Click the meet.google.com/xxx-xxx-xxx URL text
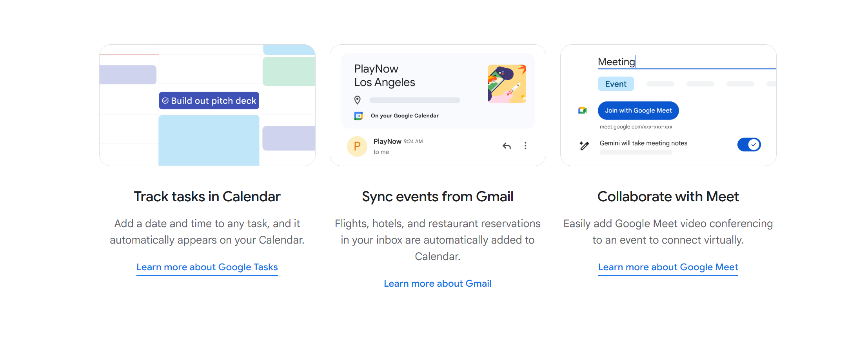 [636, 127]
